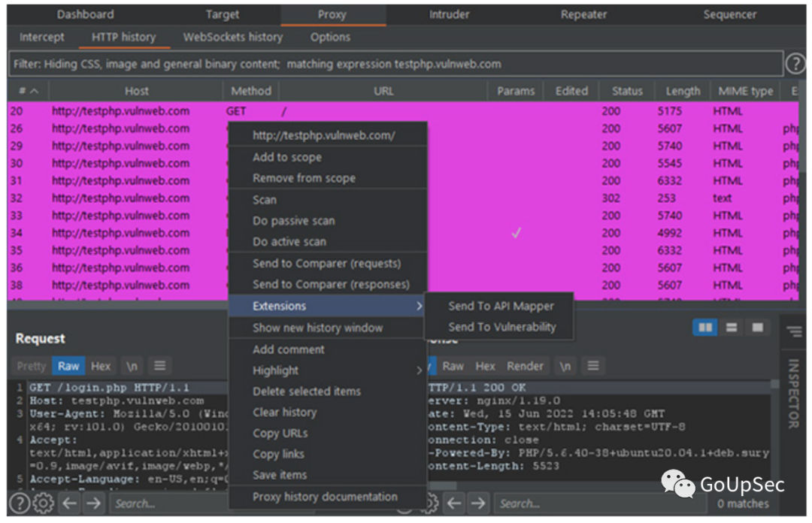Open the Intruder tab
Screen dimensions: 812x523
pos(449,14)
